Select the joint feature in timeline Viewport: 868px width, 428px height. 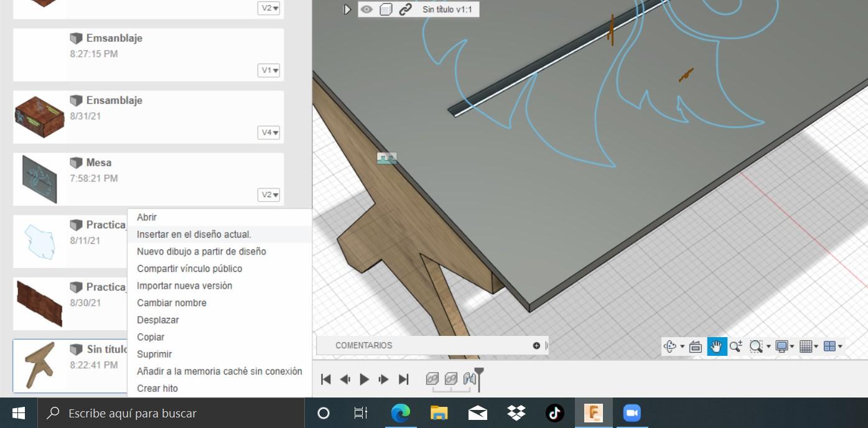pos(470,379)
